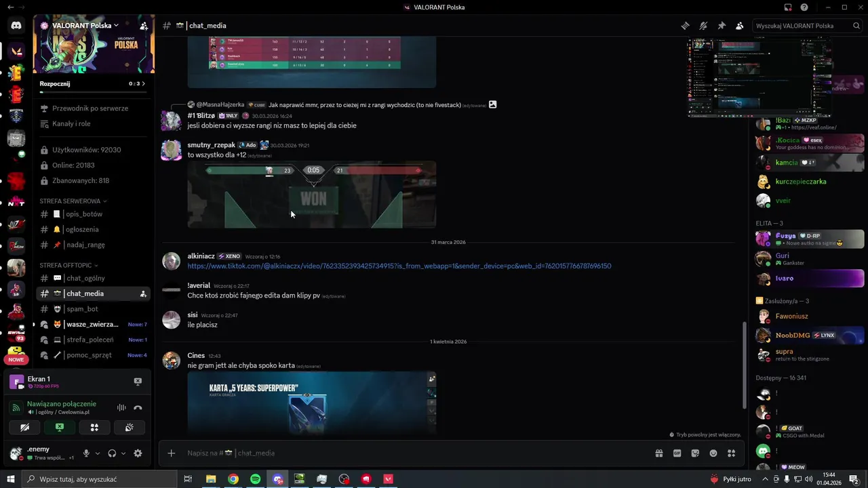The width and height of the screenshot is (868, 488).
Task: Open Spotify from the taskbar
Action: click(255, 479)
